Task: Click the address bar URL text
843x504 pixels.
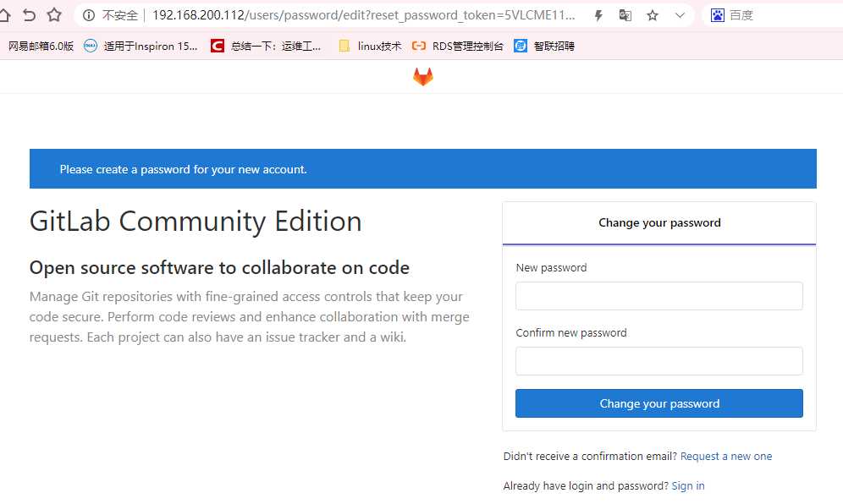Action: [x=363, y=15]
